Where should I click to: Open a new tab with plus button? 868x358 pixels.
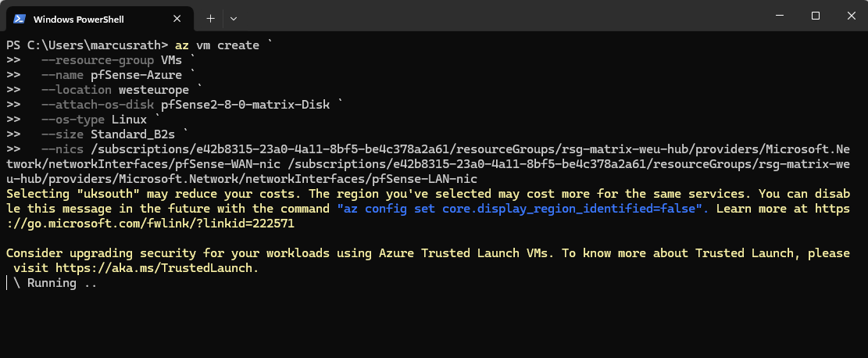coord(210,18)
